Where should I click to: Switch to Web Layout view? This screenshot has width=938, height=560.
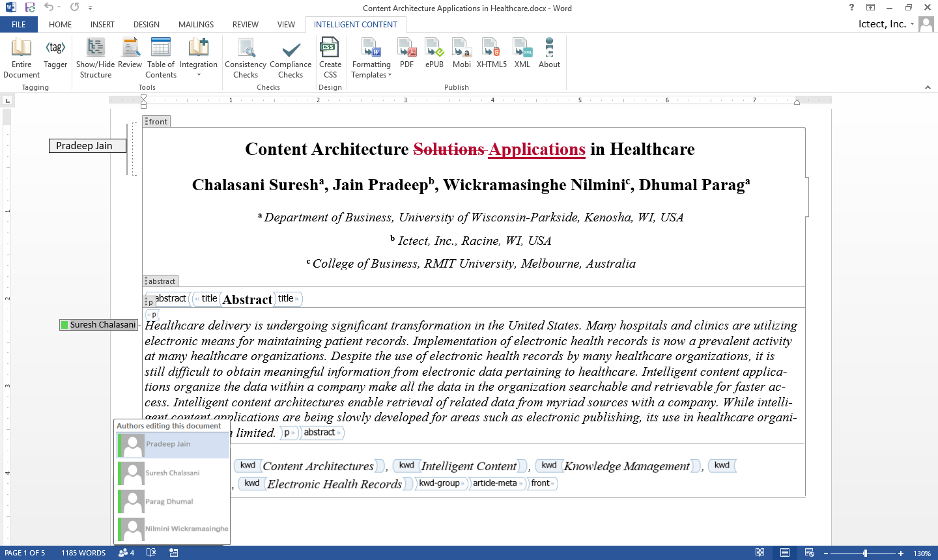click(810, 553)
